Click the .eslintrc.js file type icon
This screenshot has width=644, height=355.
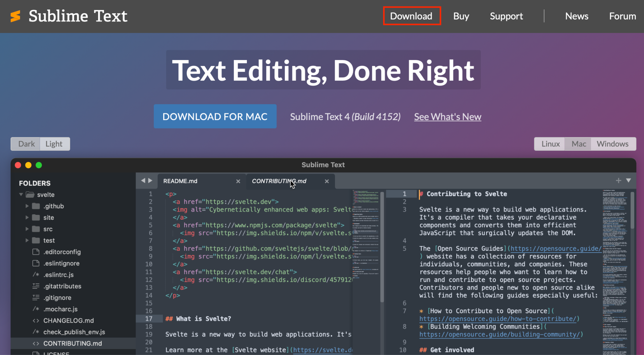coord(36,275)
